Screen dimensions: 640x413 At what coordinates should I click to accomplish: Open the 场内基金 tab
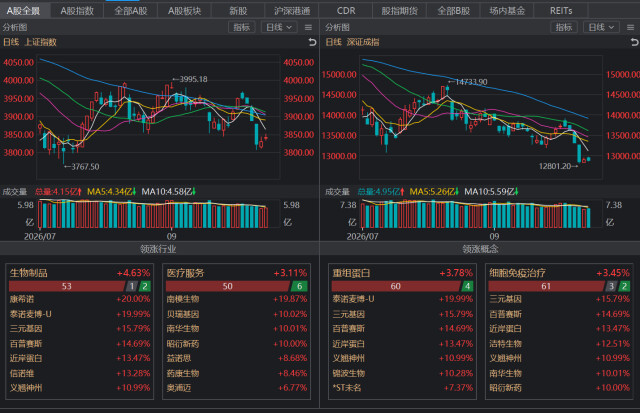tap(507, 11)
